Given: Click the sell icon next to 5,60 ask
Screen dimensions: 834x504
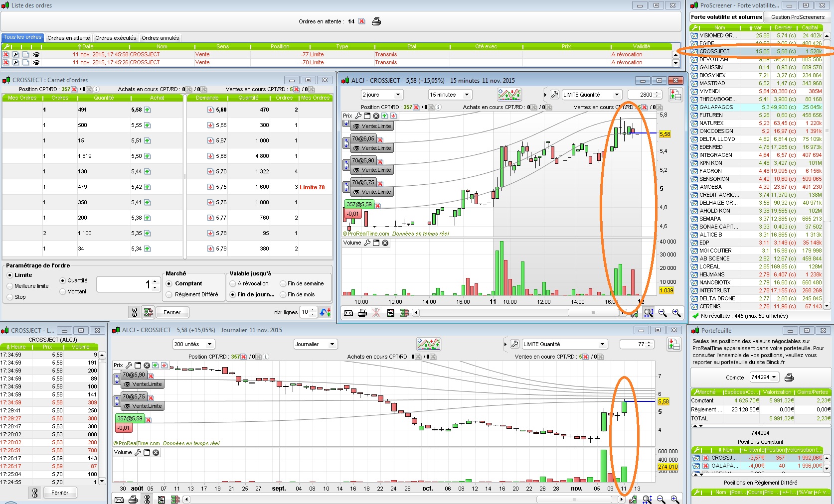Looking at the screenshot, I should [x=211, y=110].
